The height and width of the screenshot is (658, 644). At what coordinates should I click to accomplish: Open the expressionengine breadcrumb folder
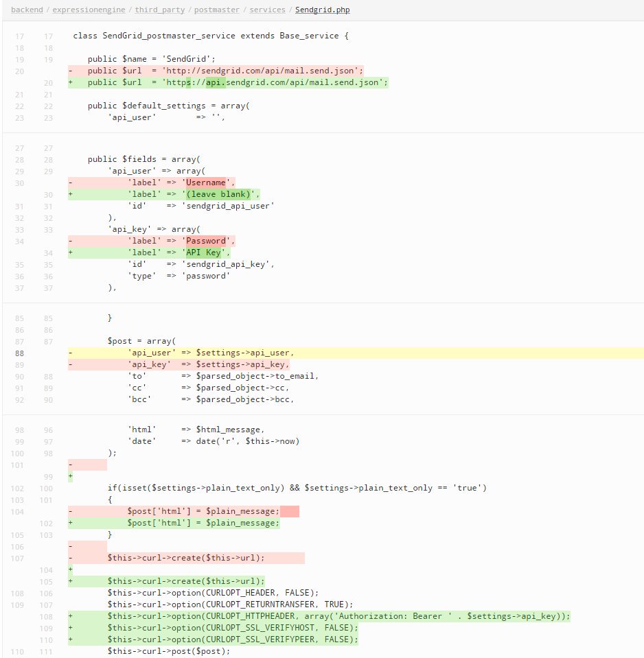(89, 10)
